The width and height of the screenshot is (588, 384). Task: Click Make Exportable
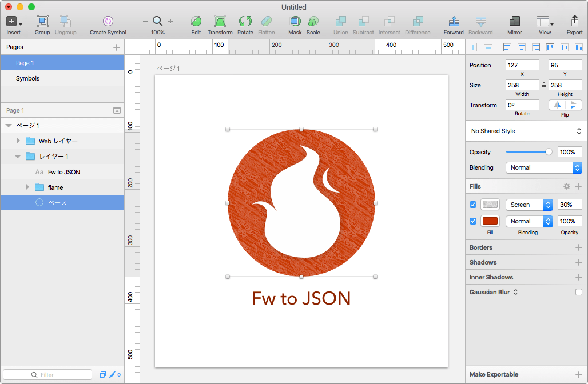coord(494,374)
